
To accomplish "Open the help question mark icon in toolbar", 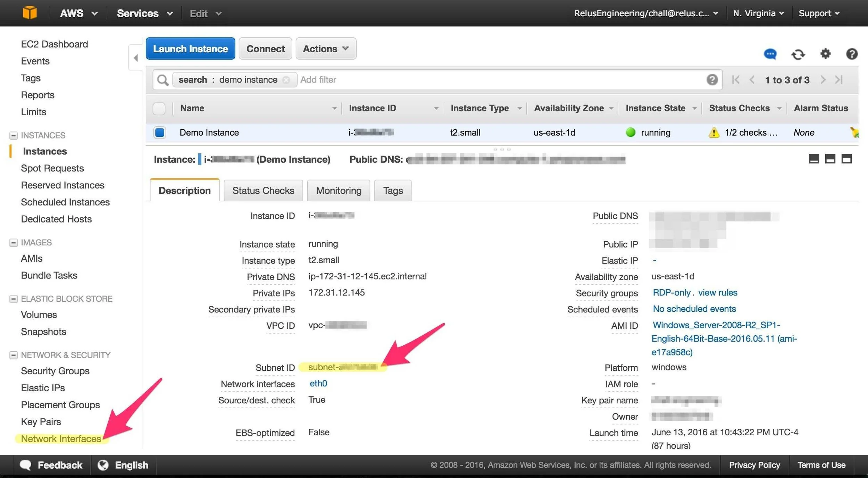I will [852, 54].
